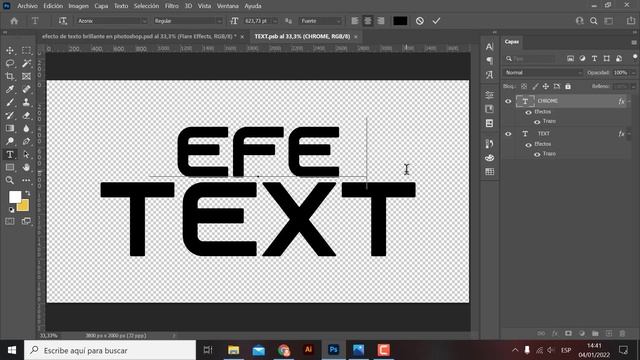This screenshot has width=640, height=360.
Task: Open the white foreground color swatch
Action: click(15, 197)
